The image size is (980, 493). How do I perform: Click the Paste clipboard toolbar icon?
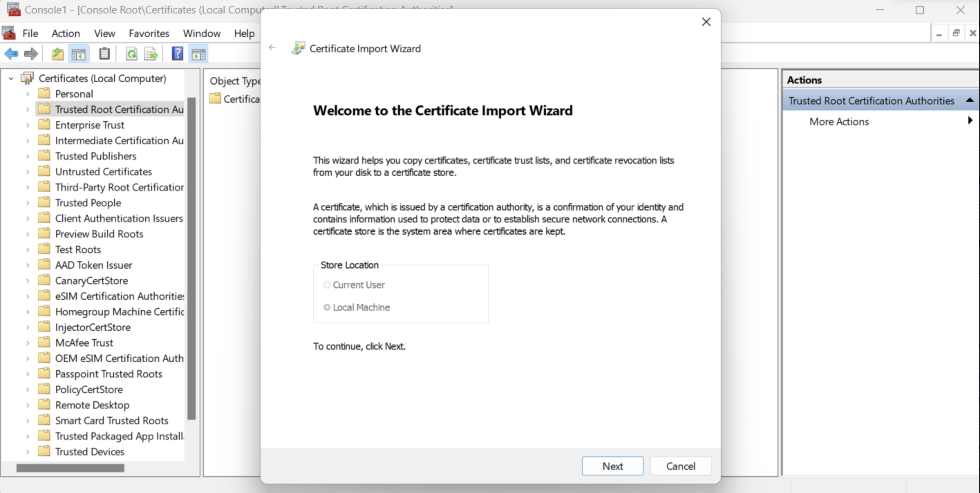coord(104,54)
